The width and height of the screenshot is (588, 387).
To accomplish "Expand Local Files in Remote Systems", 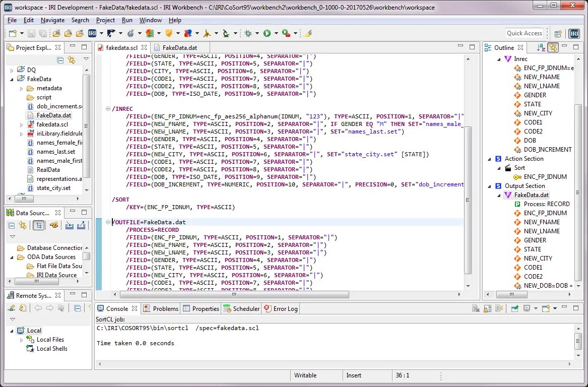I will coord(21,340).
